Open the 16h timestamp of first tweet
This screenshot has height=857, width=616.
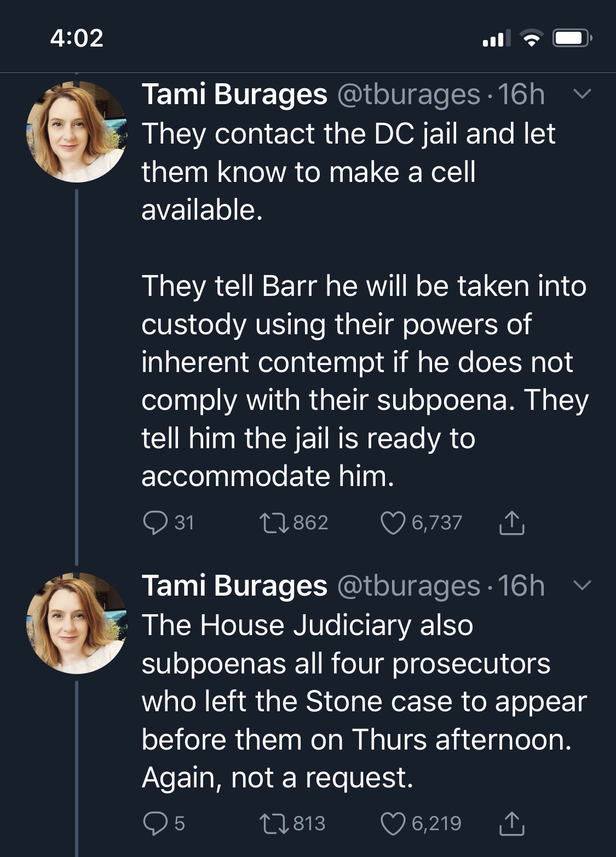(x=521, y=94)
